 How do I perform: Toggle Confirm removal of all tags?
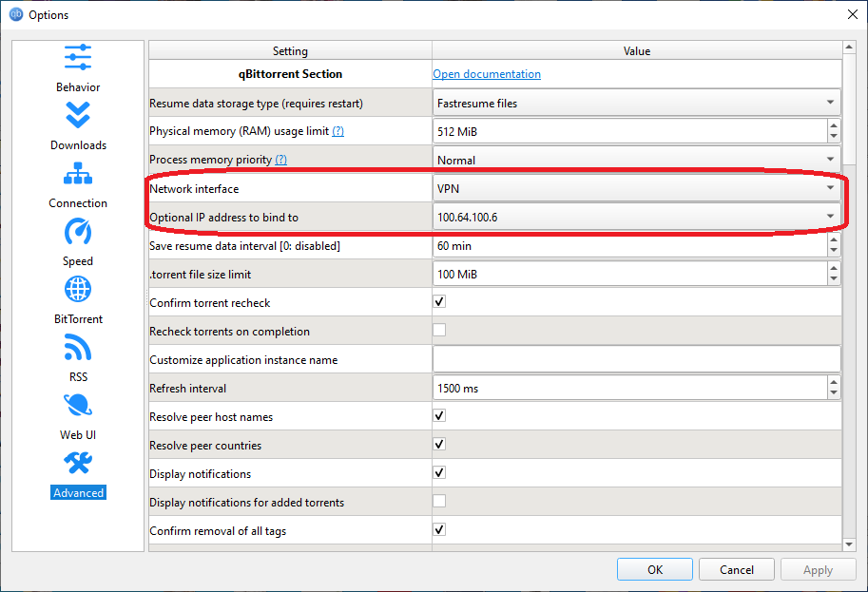point(439,529)
